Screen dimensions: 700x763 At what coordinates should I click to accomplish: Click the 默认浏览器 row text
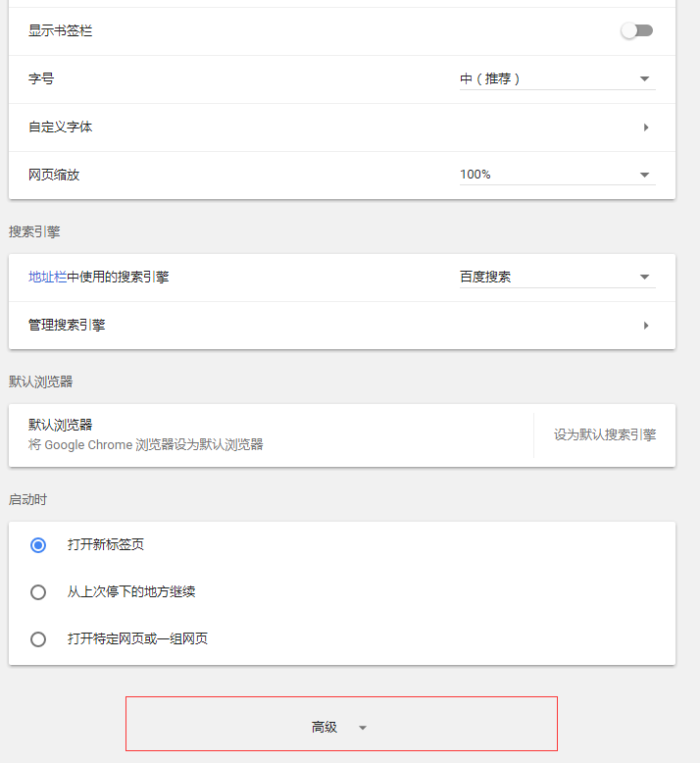[61, 425]
